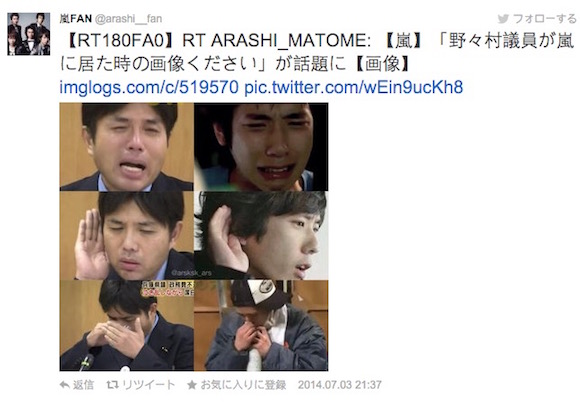Click the reply arrow icon
Screen dimensions: 580x403
click(64, 385)
